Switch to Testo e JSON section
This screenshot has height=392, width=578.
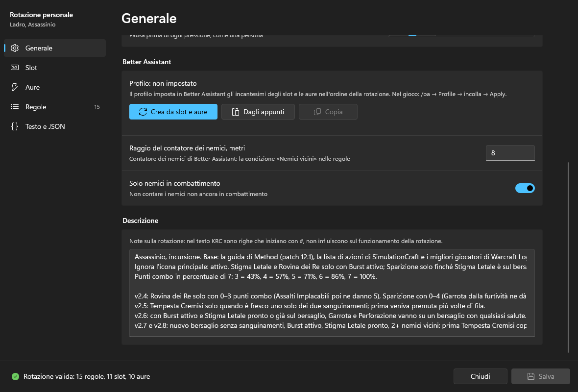[55, 126]
